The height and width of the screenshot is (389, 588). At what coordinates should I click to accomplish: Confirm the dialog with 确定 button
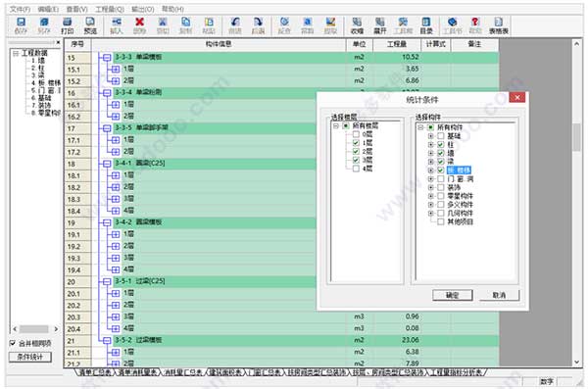pos(452,295)
